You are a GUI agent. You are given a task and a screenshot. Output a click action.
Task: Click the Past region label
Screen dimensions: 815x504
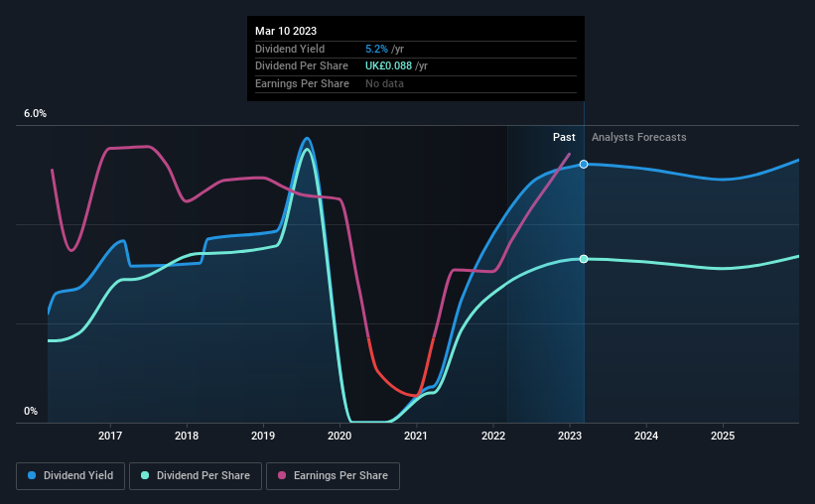[x=564, y=137]
